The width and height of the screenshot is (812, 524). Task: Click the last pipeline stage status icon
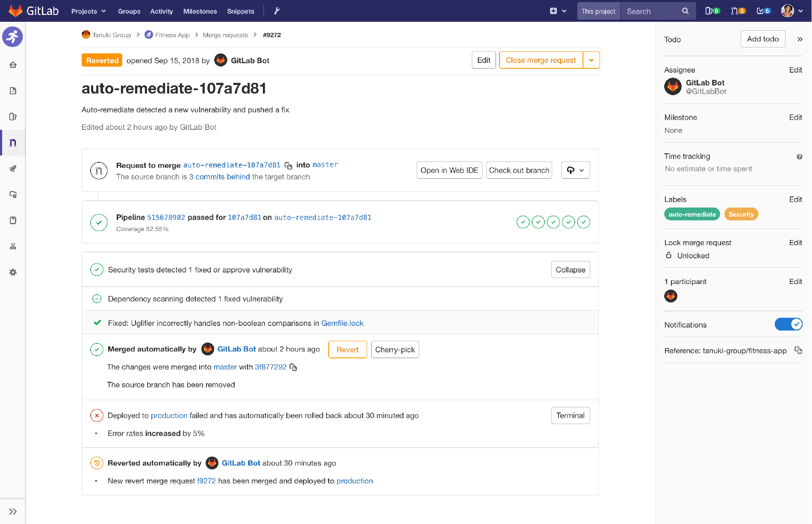(x=584, y=222)
